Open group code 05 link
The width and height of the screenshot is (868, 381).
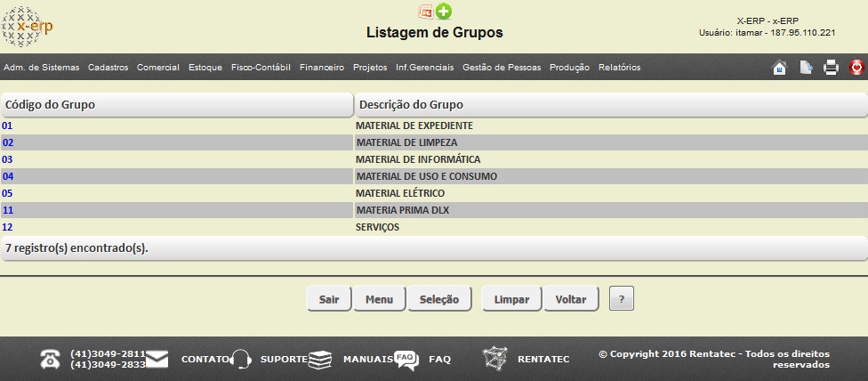pos(7,193)
